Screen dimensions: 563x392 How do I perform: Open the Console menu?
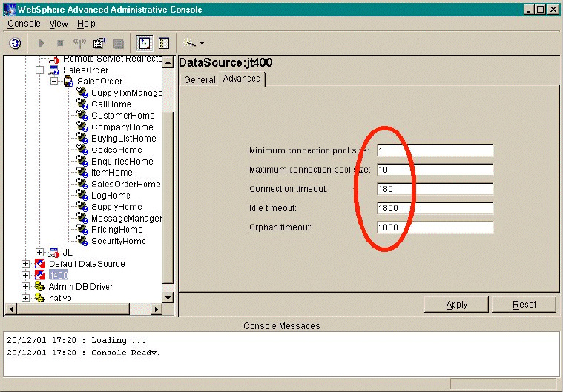tap(24, 24)
